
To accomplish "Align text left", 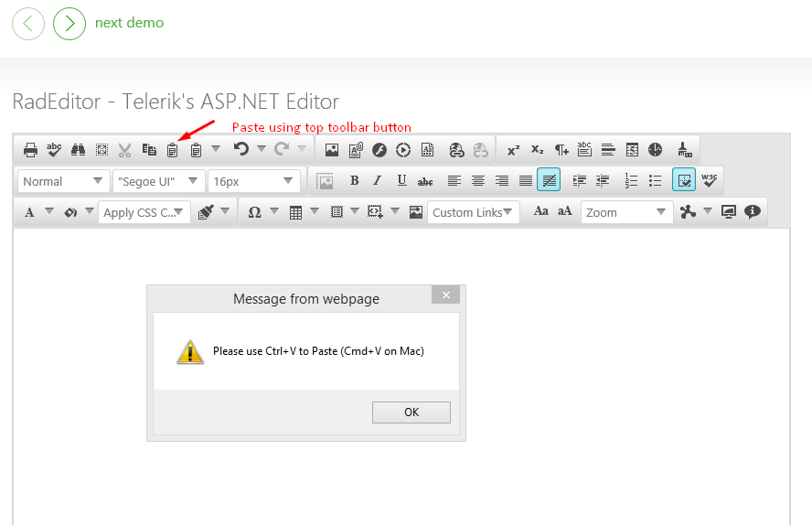I will [454, 181].
